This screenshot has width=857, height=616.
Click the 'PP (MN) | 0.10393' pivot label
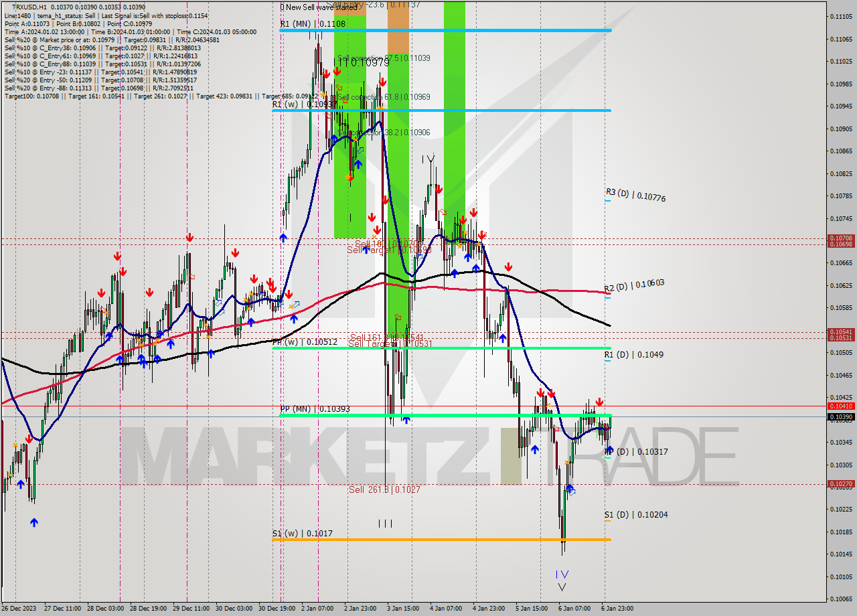315,408
